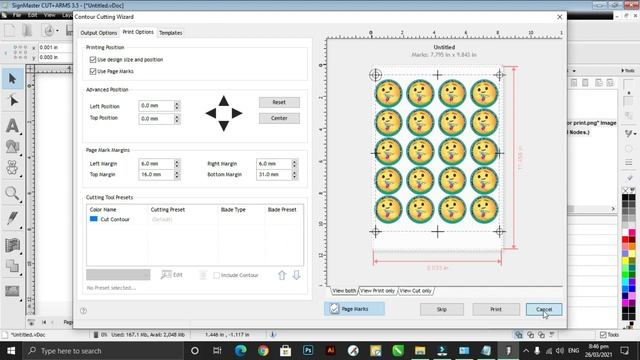Adjust Left Position spinner arrows
Viewport: 640px width, 360px height.
(x=177, y=106)
